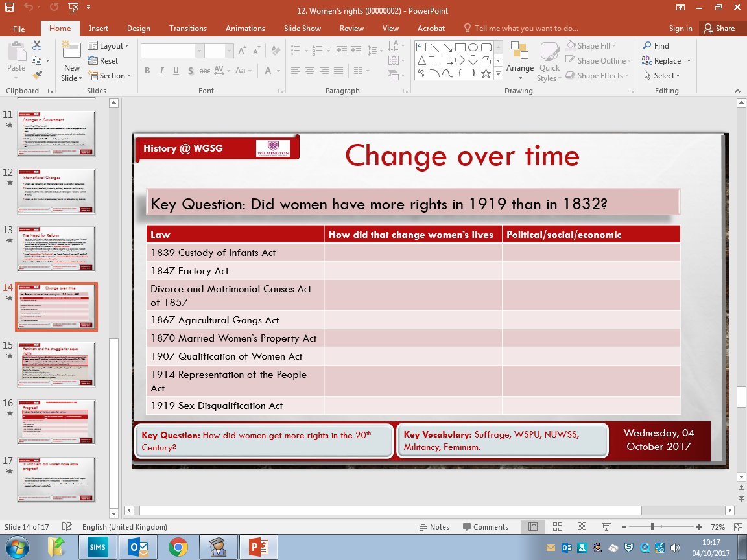Image resolution: width=747 pixels, height=560 pixels.
Task: Click the zoom in plus button
Action: click(698, 527)
